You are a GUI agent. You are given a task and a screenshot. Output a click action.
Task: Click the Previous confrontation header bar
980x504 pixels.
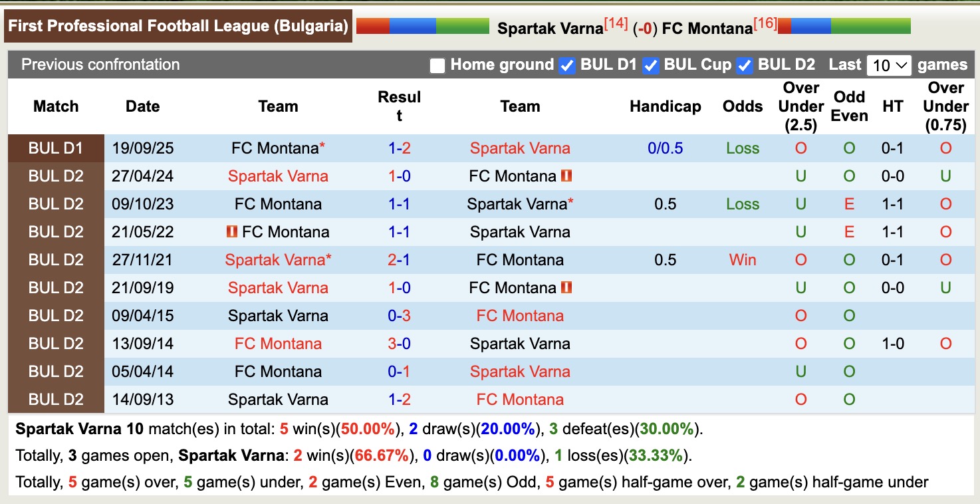101,64
